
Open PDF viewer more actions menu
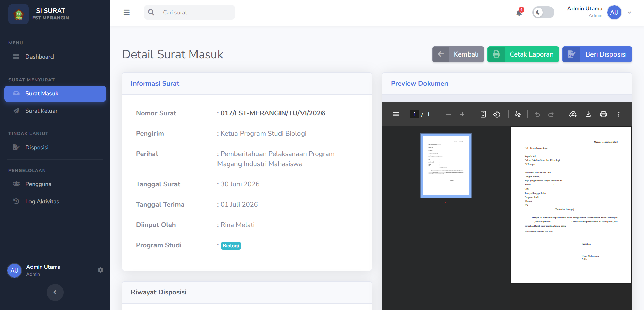coord(619,114)
